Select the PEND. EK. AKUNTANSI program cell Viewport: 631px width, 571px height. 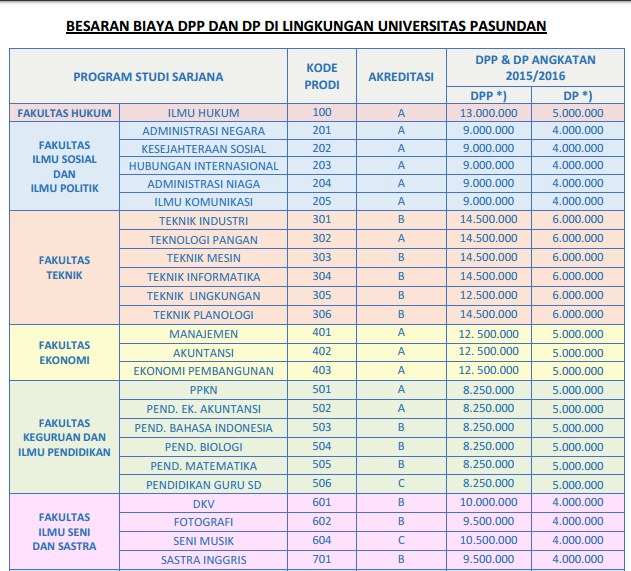pos(203,409)
